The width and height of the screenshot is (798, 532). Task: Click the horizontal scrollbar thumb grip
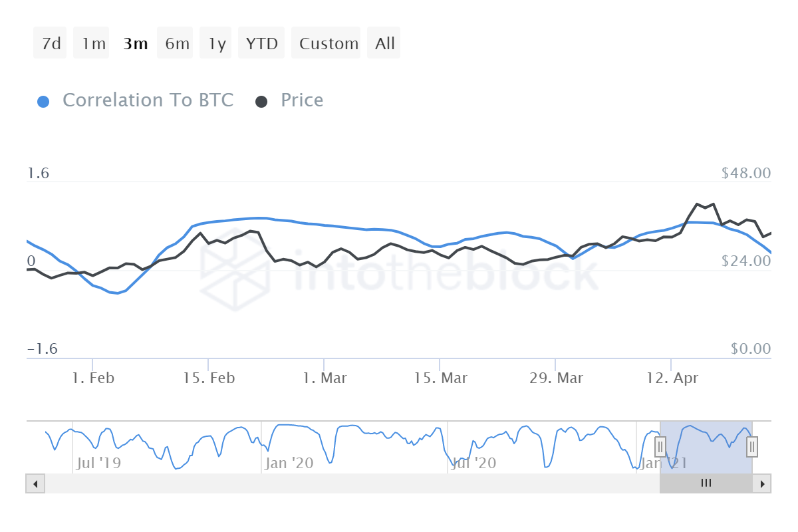coord(706,483)
